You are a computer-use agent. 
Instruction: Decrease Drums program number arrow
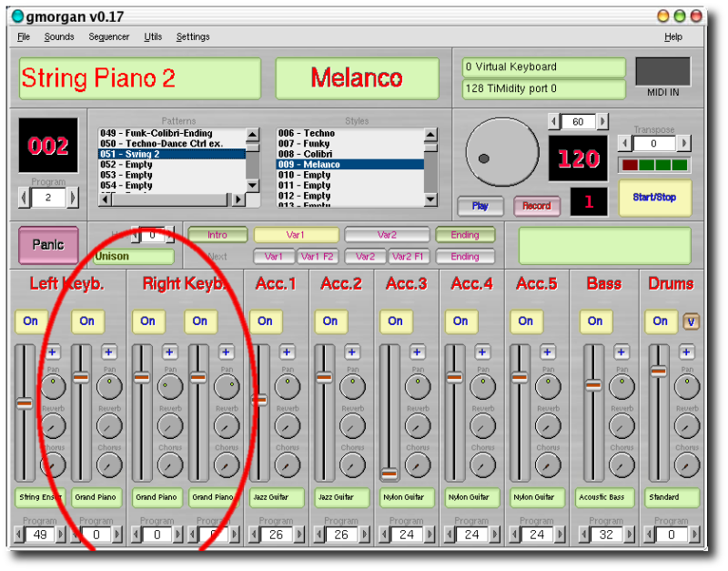(x=650, y=535)
